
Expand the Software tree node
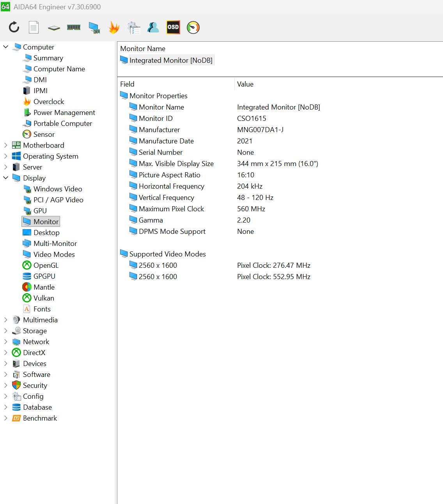6,375
